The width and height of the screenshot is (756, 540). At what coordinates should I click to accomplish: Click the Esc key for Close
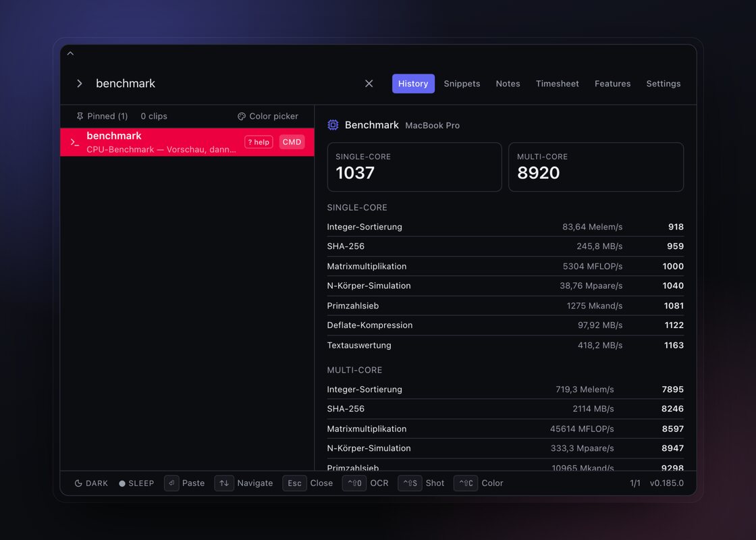294,483
